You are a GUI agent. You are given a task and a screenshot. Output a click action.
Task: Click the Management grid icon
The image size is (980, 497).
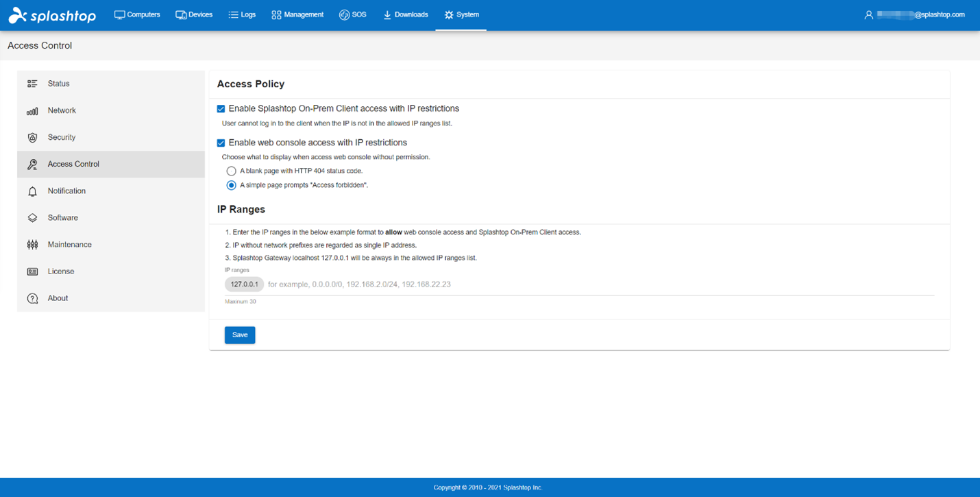(x=276, y=14)
